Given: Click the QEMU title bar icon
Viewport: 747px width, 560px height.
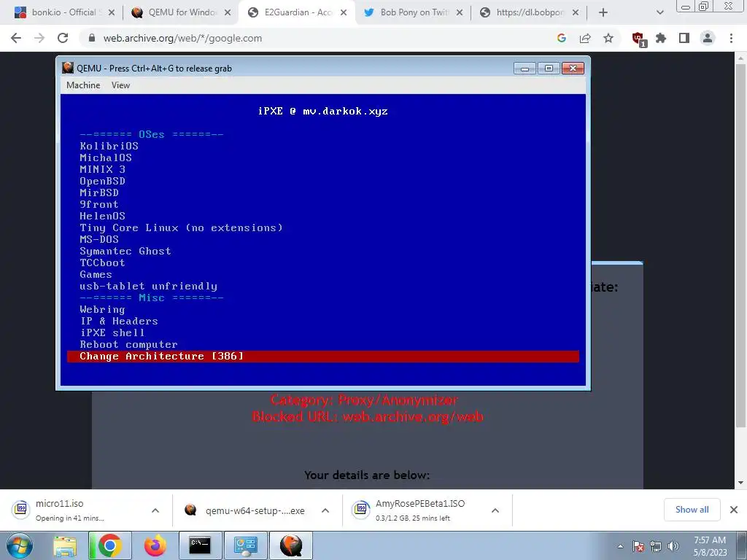Looking at the screenshot, I should (x=68, y=68).
